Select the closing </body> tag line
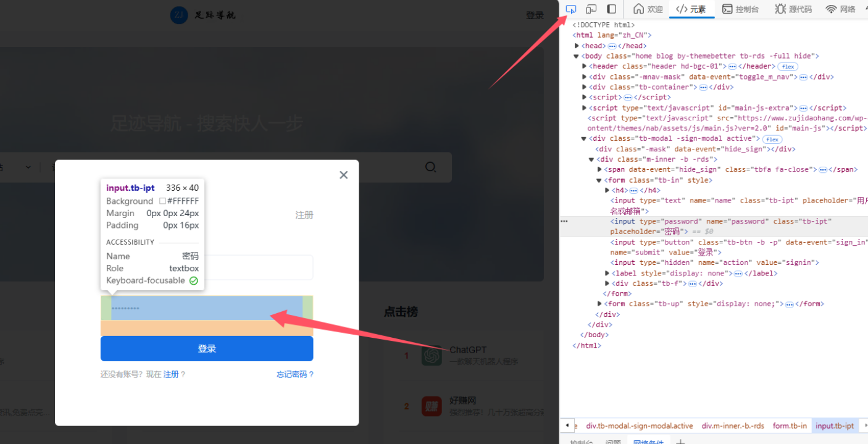This screenshot has height=444, width=868. (x=595, y=335)
